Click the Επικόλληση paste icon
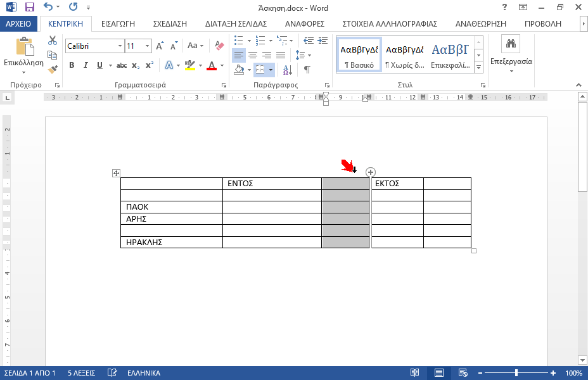 [x=25, y=47]
